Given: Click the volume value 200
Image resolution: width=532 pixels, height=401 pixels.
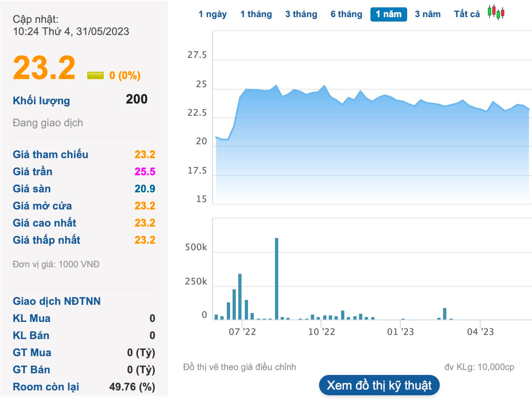Looking at the screenshot, I should click(137, 99).
